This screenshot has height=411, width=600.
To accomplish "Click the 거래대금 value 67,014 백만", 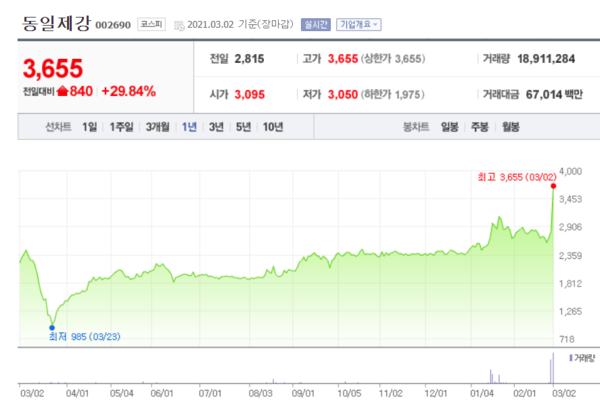I will coord(554,95).
